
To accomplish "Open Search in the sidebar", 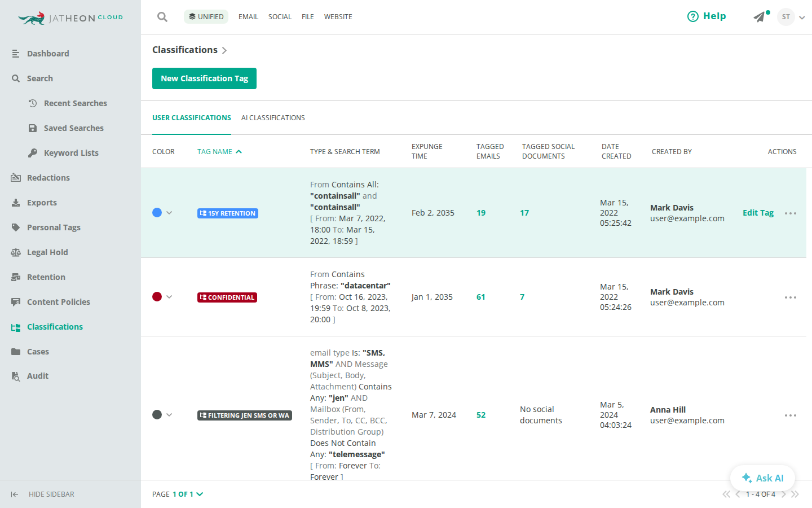I will click(39, 78).
